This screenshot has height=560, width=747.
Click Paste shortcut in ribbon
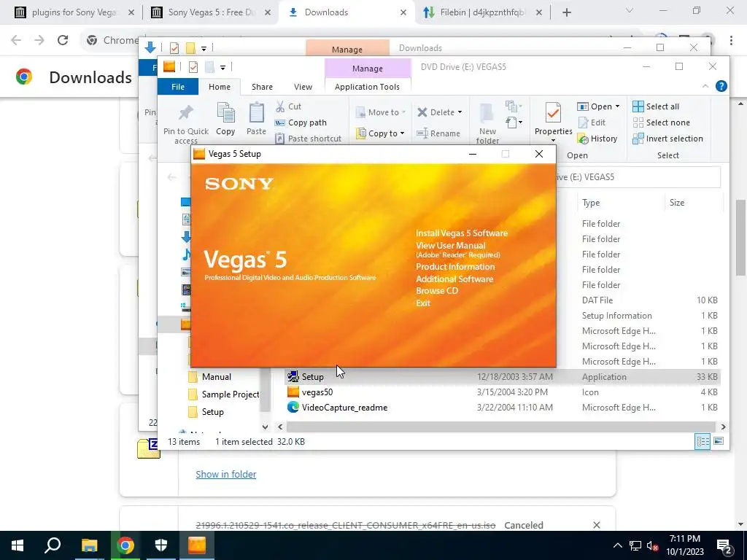pos(309,139)
